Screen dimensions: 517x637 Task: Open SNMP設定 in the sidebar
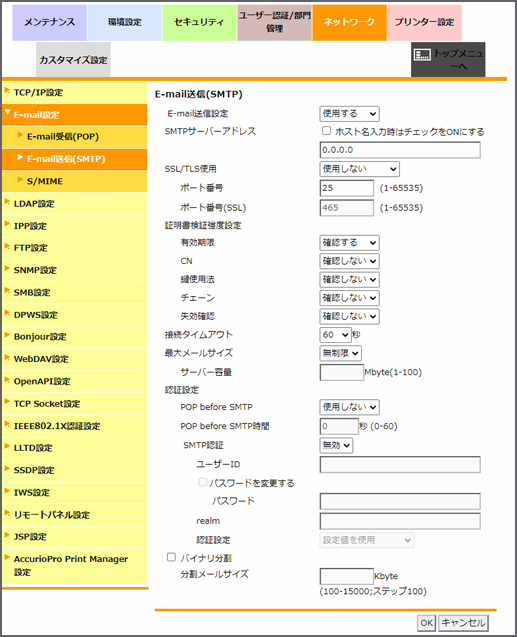pos(75,271)
